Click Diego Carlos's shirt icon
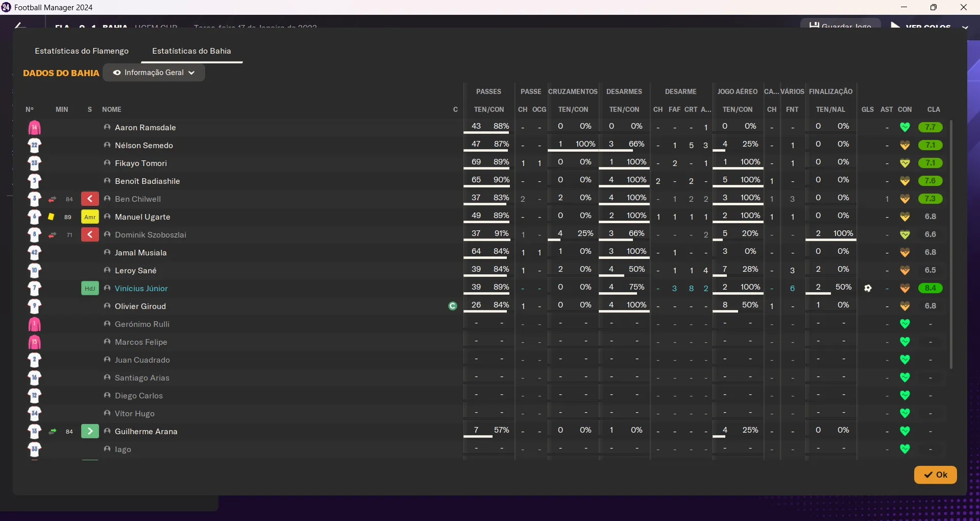Screen dimensions: 980x521 pyautogui.click(x=34, y=395)
